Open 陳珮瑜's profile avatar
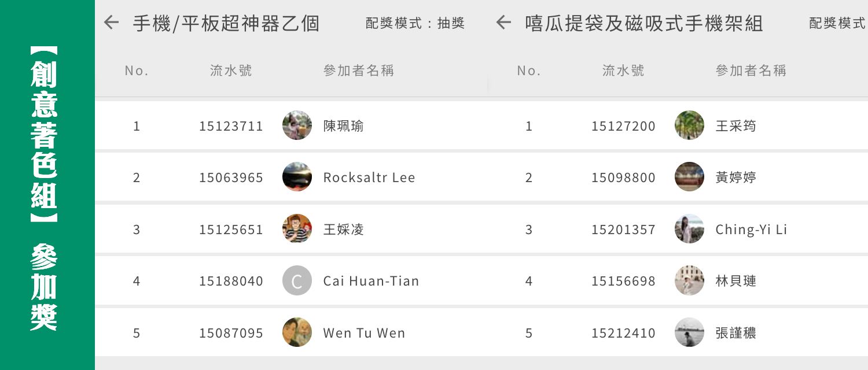Image resolution: width=868 pixels, height=370 pixels. click(x=297, y=125)
